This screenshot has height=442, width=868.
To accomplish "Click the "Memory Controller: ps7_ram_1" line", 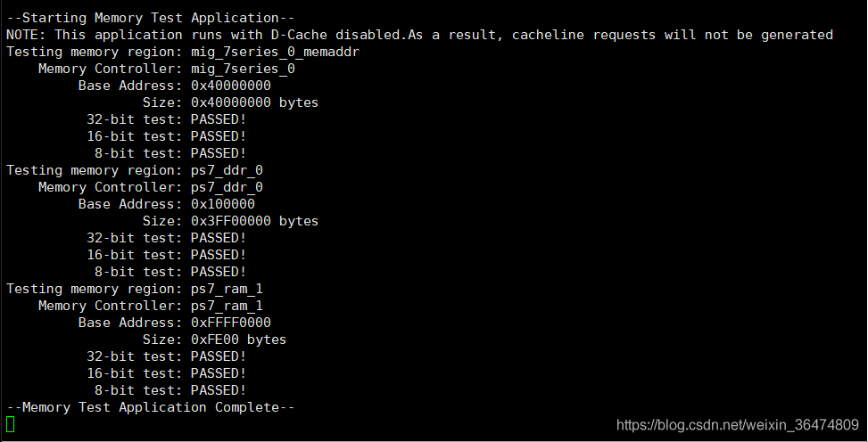I will coord(150,306).
